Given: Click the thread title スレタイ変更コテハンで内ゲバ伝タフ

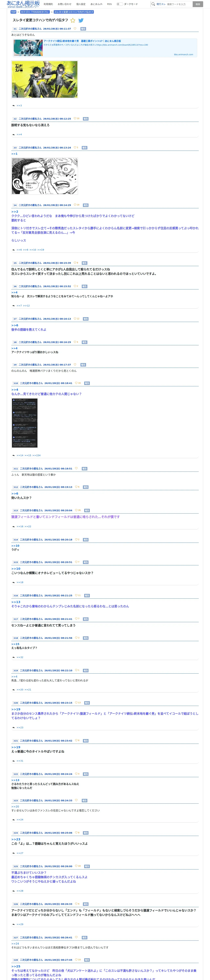Looking at the screenshot, I should (x=40, y=20).
